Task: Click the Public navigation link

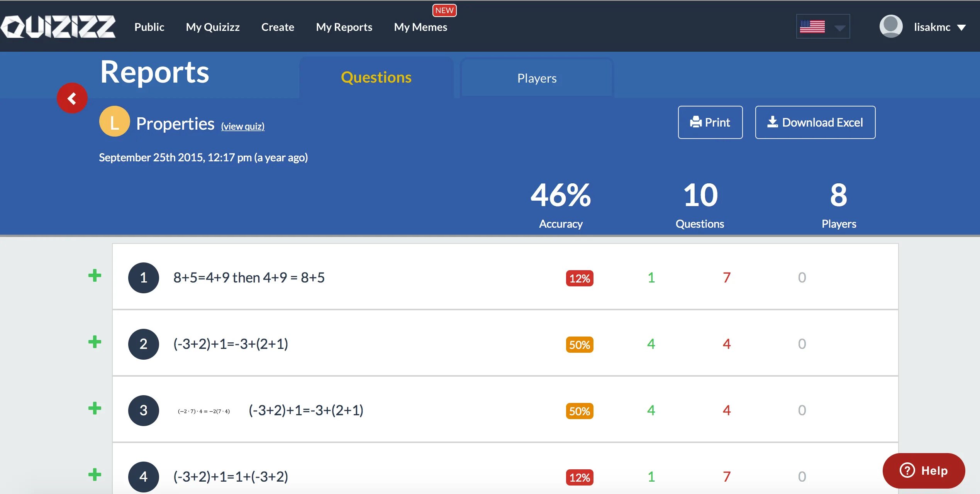Action: (x=149, y=27)
